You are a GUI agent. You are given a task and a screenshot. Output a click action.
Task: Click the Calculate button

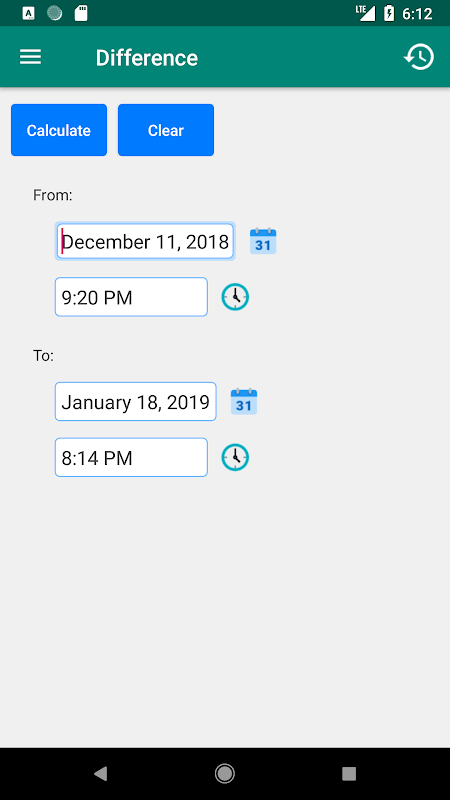[59, 130]
